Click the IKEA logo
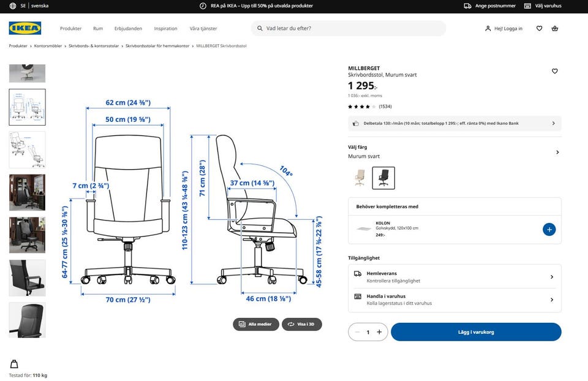The height and width of the screenshot is (381, 588). [25, 28]
